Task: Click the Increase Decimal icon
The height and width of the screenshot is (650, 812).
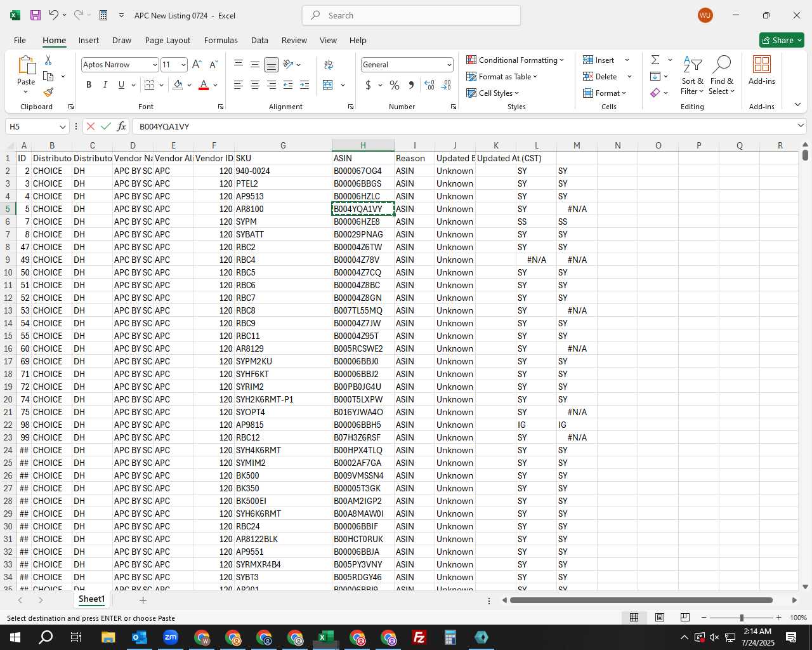Action: (429, 85)
